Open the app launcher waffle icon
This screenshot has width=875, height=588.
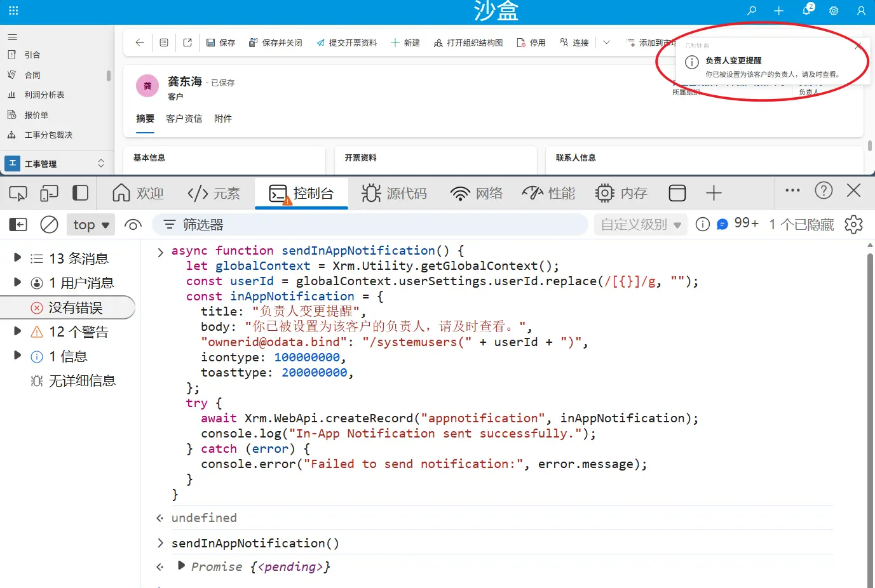click(x=14, y=11)
